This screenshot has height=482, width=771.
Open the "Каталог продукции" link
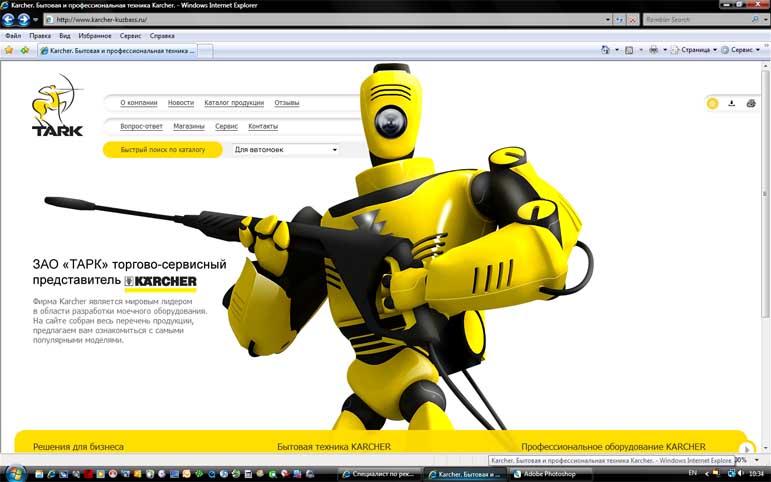point(234,103)
